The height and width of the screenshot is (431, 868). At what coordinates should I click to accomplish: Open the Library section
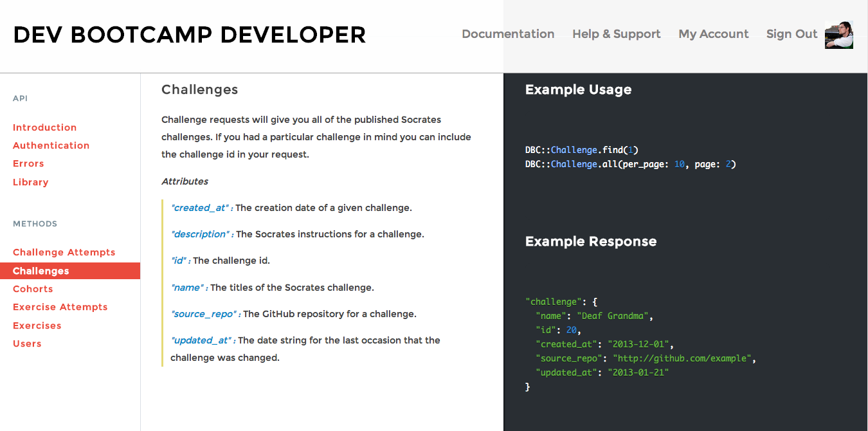click(x=30, y=182)
